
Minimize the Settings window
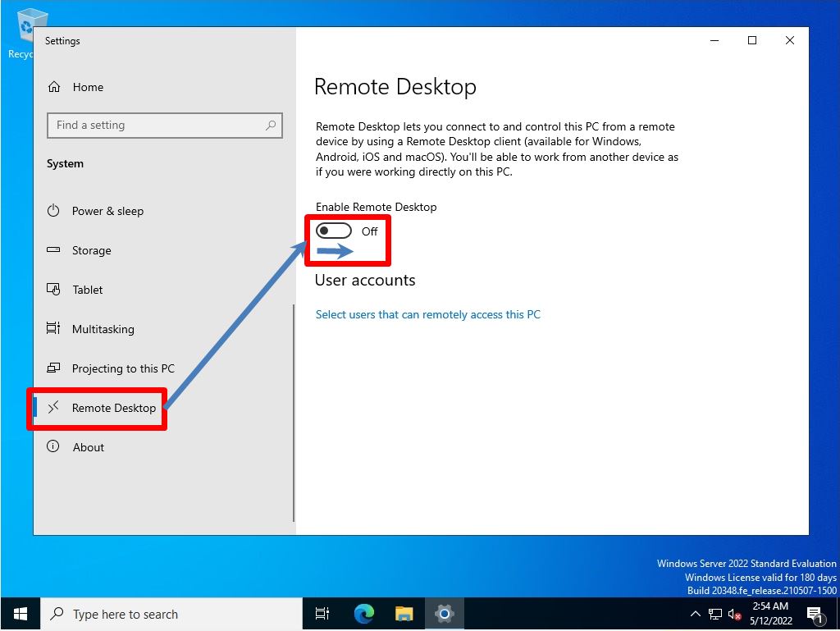(x=714, y=41)
